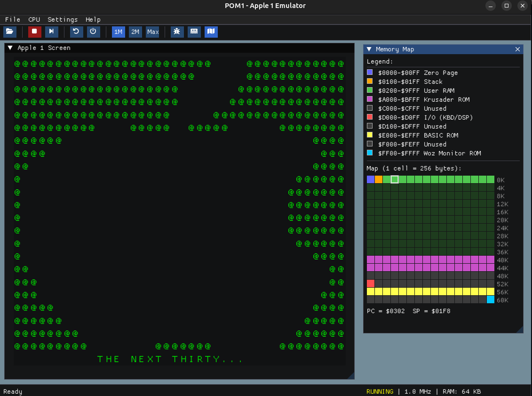Collapse the Memory Map panel

pyautogui.click(x=370, y=49)
